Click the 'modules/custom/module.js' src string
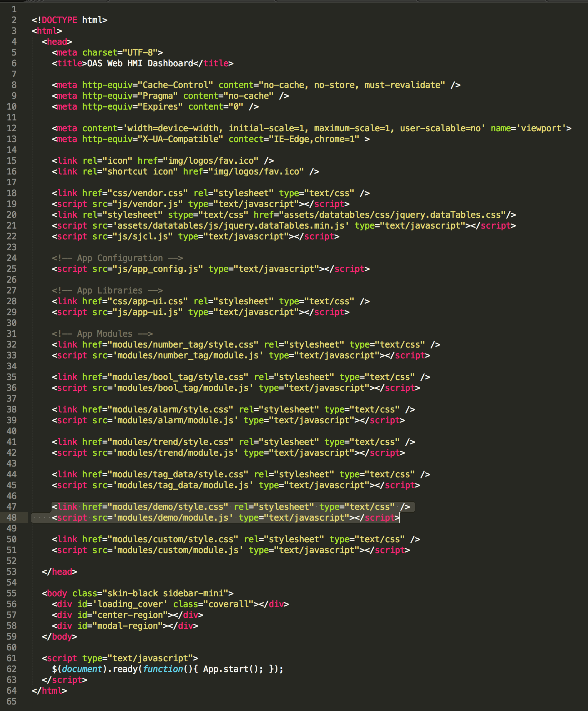This screenshot has height=711, width=588. [178, 550]
